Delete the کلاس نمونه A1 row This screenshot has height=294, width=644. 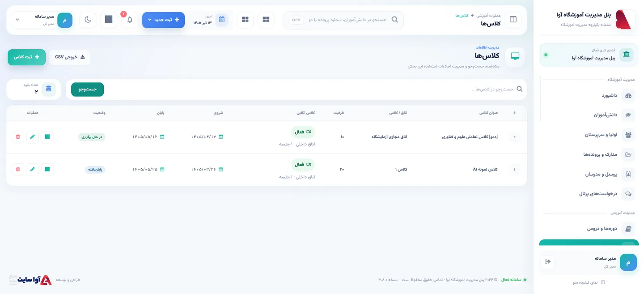18,169
